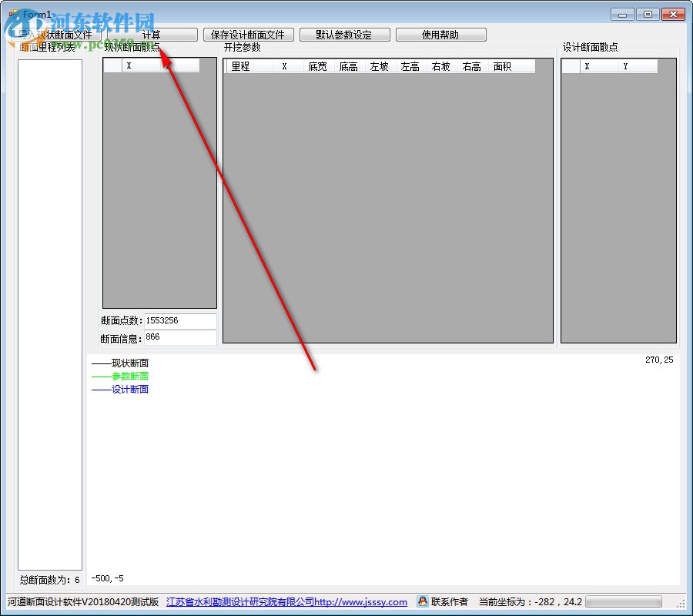Click the blue 设计断面 legend entry
Viewport: 693px width, 616px height.
pos(120,390)
